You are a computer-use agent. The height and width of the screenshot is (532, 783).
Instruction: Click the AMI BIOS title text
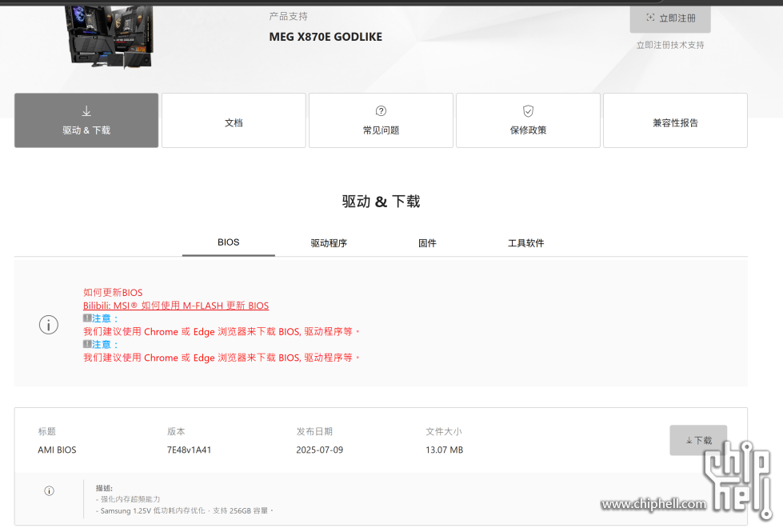[57, 450]
